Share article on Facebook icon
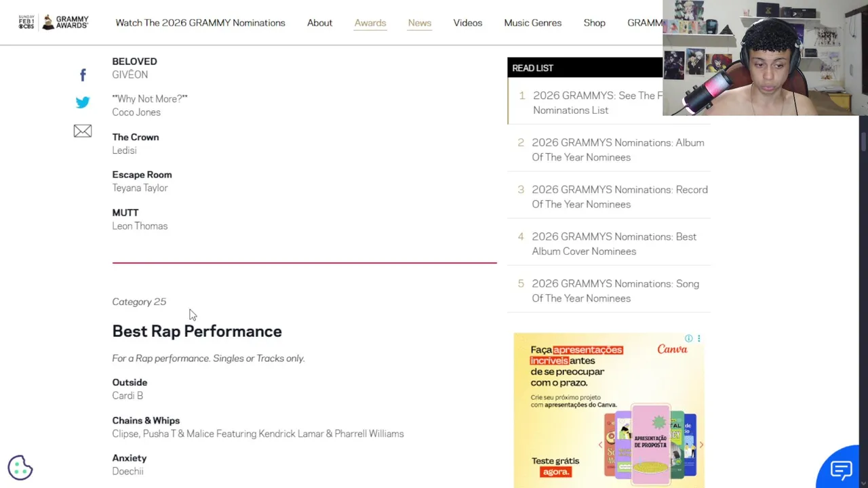Image resolution: width=868 pixels, height=488 pixels. coord(83,75)
